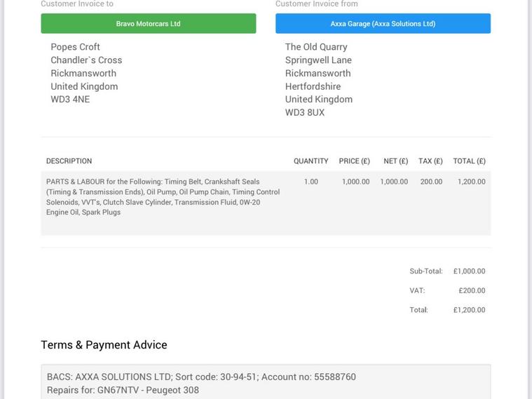
Task: Click the green Bravo Motorcars Ltd button
Action: click(x=149, y=23)
